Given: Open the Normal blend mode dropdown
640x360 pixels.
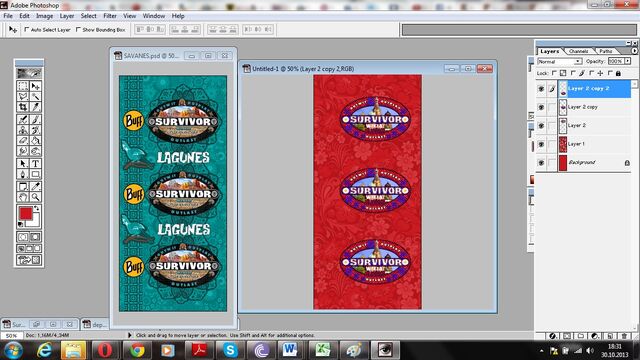Looking at the screenshot, I should (560, 61).
